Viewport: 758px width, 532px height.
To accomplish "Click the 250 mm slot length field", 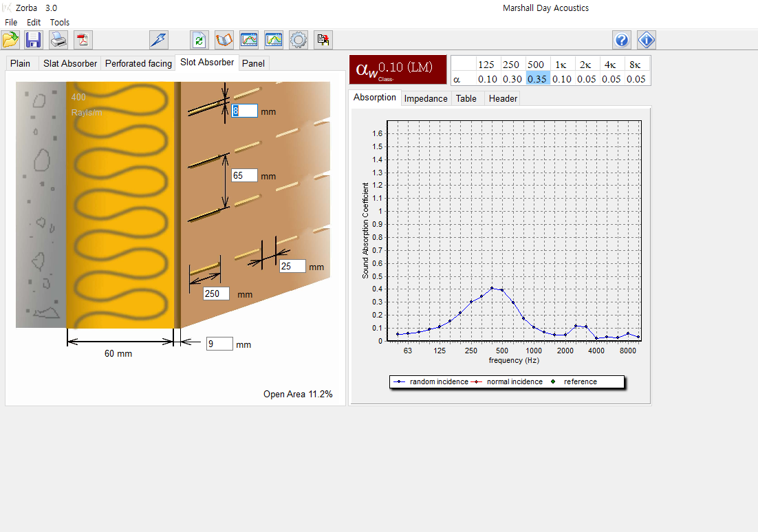I will 216,293.
